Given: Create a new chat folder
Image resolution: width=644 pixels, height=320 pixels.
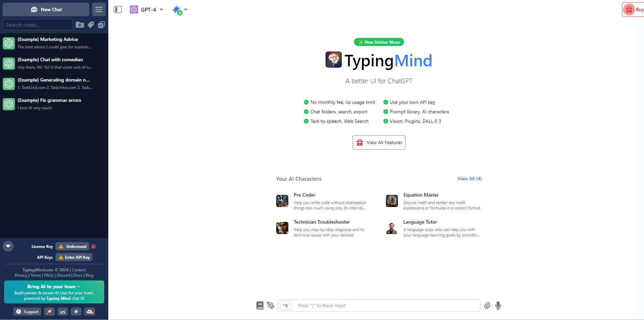Looking at the screenshot, I should (x=80, y=25).
